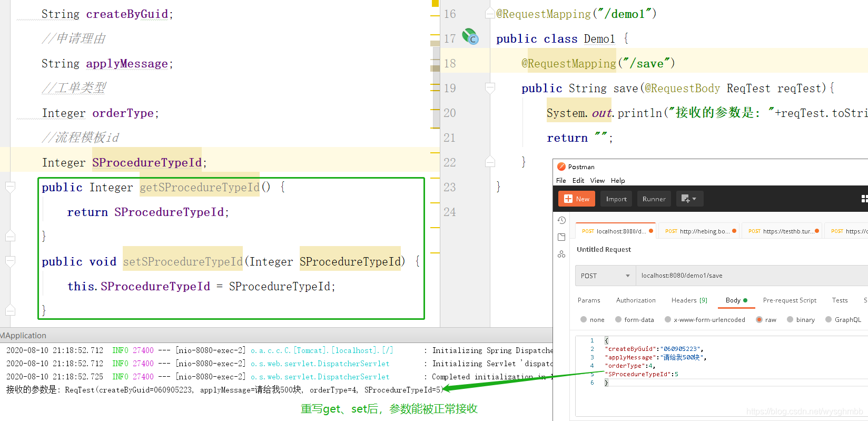Select the raw body type radio
The width and height of the screenshot is (868, 421).
point(759,319)
